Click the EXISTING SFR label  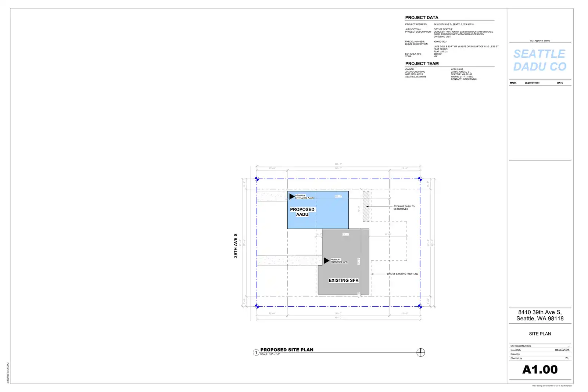344,280
